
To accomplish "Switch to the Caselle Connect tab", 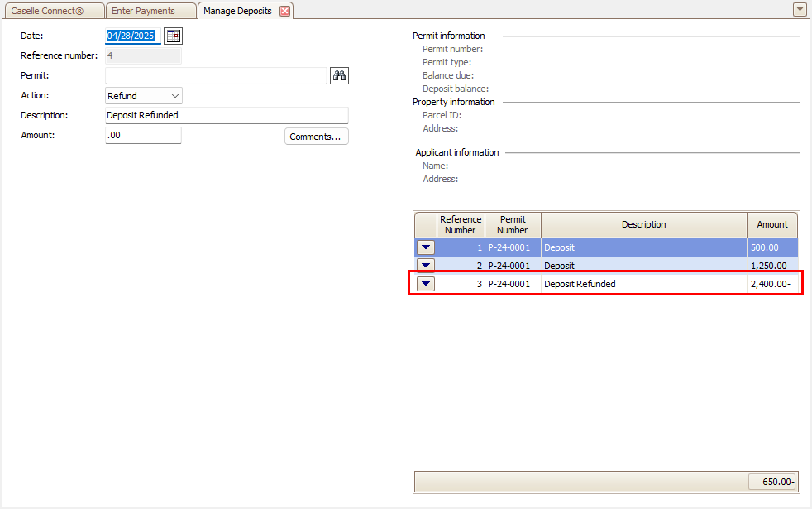I will click(53, 11).
